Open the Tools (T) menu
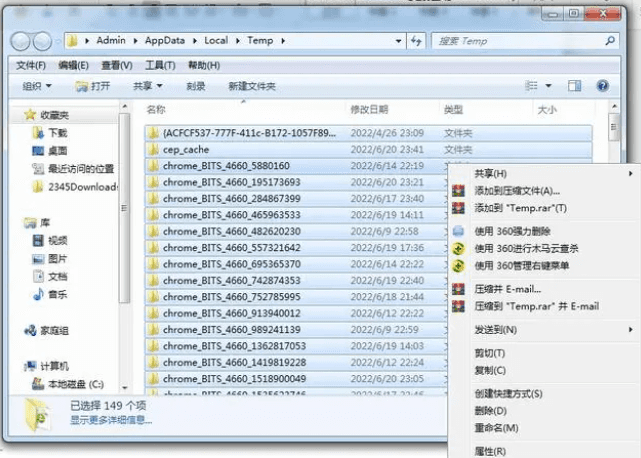 tap(160, 65)
